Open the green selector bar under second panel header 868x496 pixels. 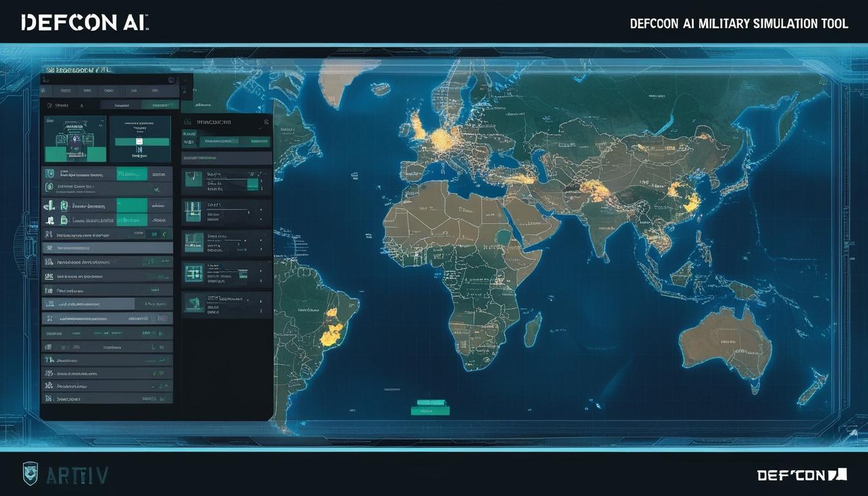(218, 141)
